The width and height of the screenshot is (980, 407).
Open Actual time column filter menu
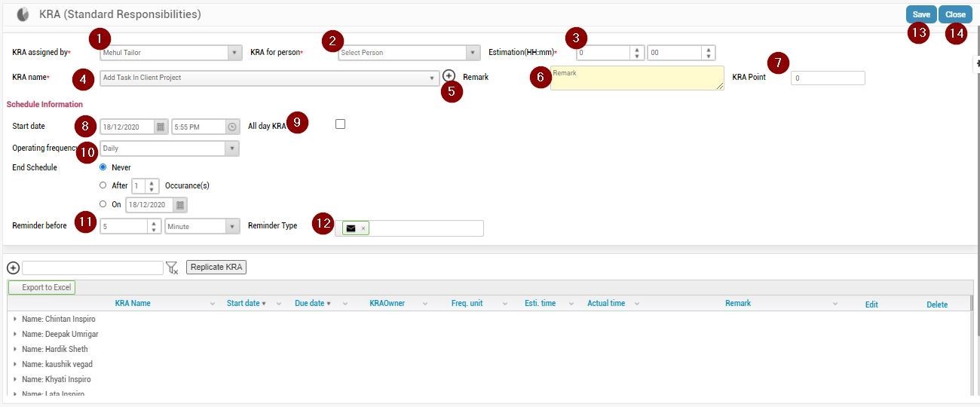(x=637, y=304)
